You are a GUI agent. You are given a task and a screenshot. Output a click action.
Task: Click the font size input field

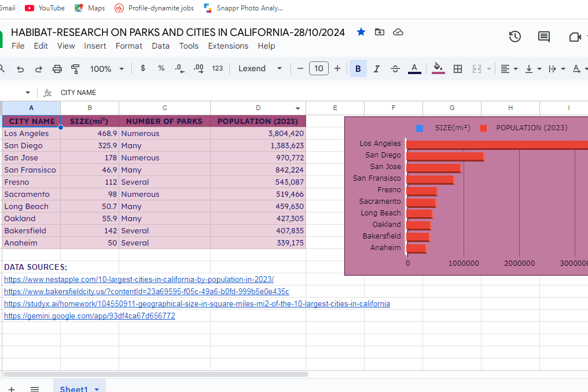(319, 69)
